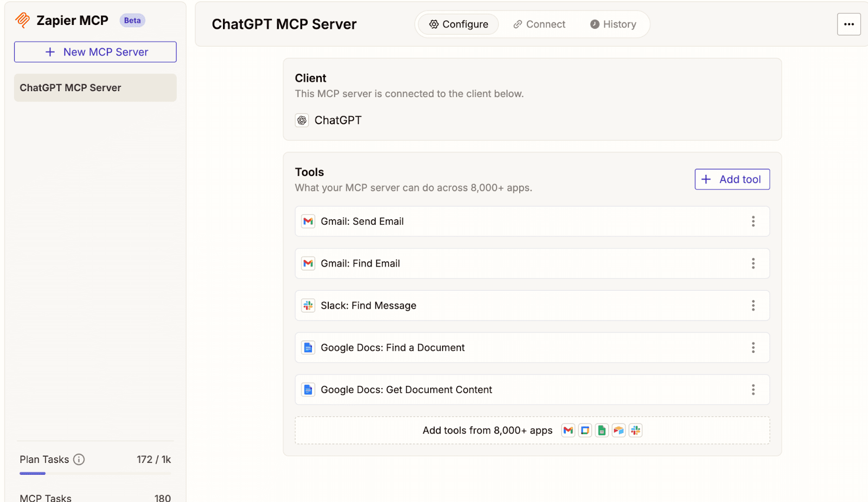
Task: Open options menu for Slack: Find Message
Action: coord(753,306)
